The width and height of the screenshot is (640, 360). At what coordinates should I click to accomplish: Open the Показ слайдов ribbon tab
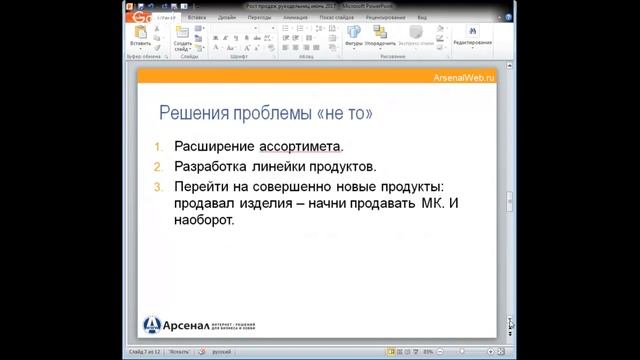click(x=336, y=18)
